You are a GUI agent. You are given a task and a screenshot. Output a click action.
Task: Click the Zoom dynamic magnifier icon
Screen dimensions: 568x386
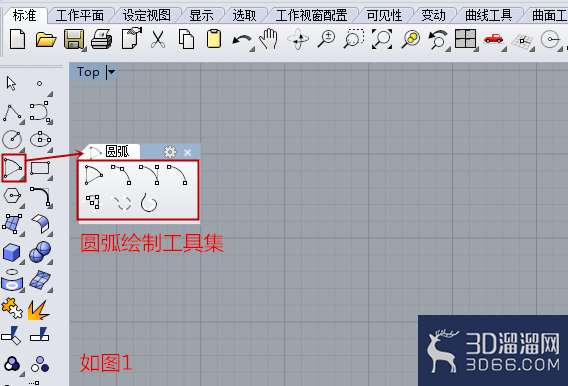pyautogui.click(x=326, y=39)
